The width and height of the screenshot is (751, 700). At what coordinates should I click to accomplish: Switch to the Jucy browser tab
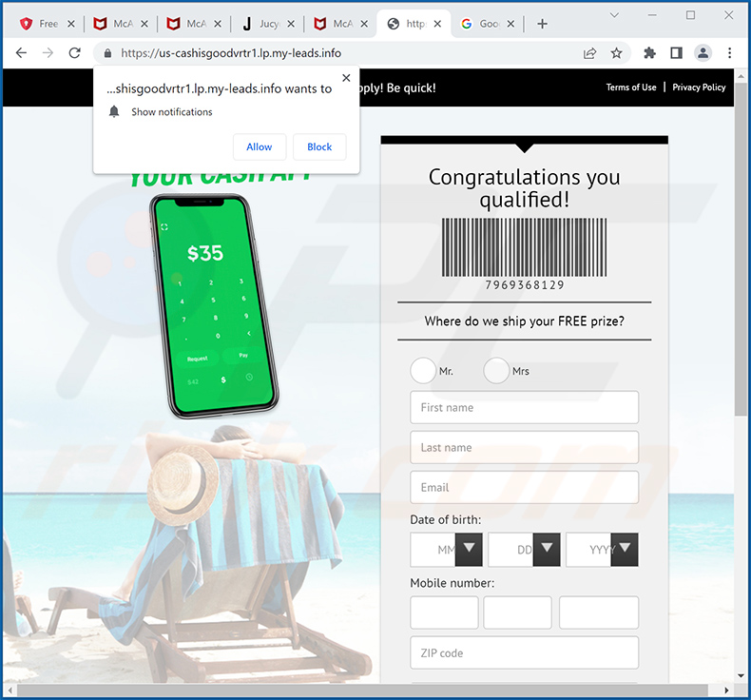pos(266,24)
